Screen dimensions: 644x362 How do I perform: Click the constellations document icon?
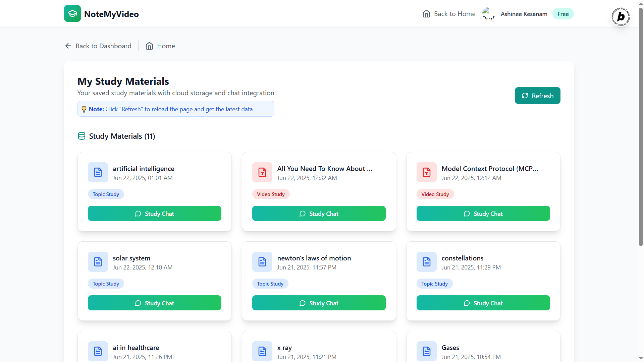(427, 262)
